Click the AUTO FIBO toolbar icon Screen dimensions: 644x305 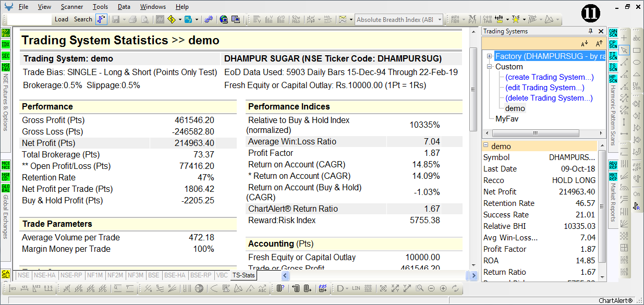(455, 20)
